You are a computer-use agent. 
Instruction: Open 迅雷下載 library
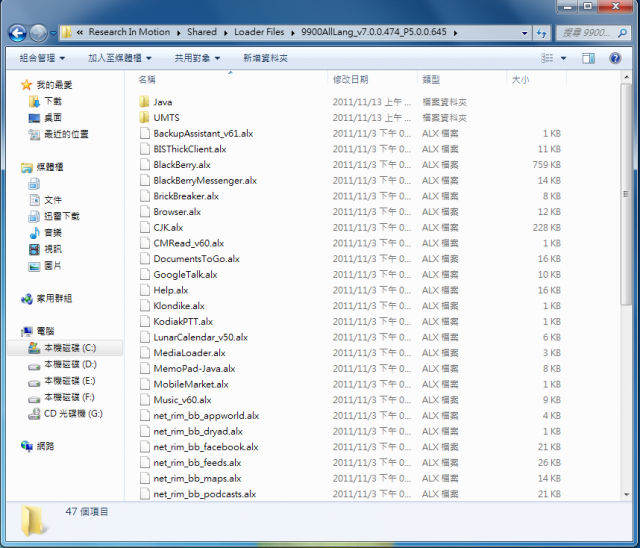pos(54,216)
